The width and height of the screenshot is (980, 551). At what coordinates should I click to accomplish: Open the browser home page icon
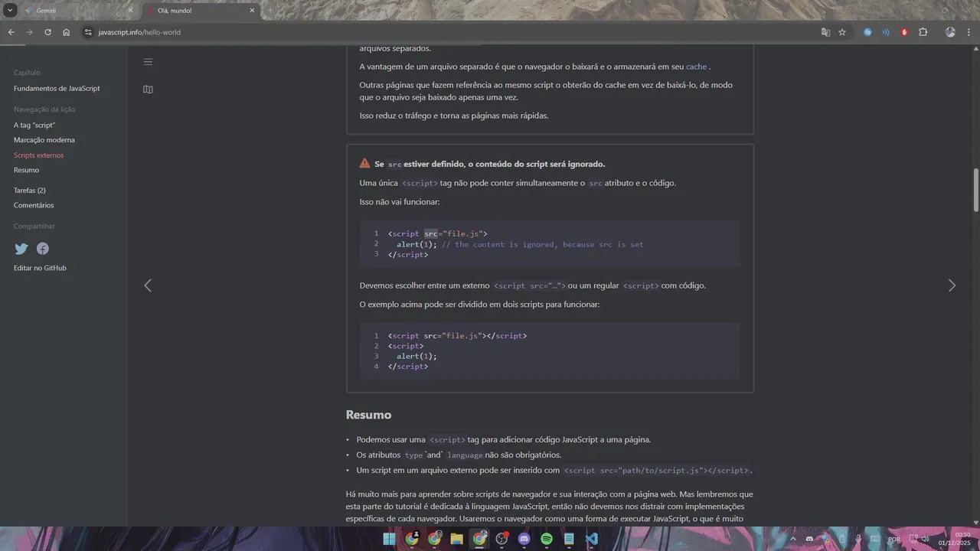[66, 32]
